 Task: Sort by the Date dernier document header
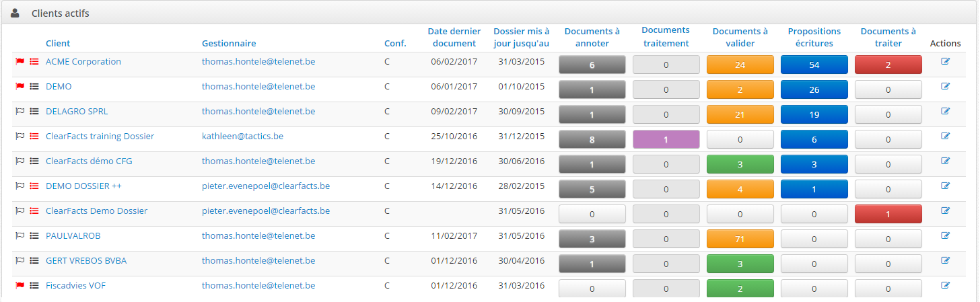[x=454, y=37]
